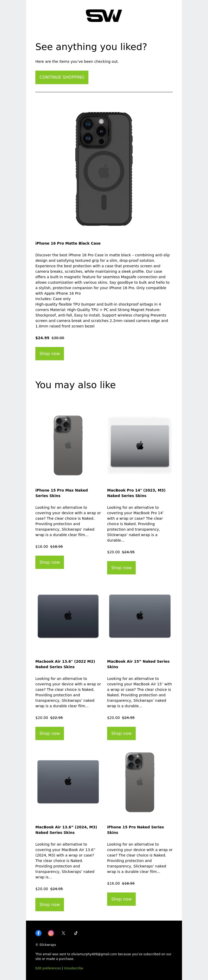
Task: Click the iPhone 16 Pro Matte Black Case title
Action: coord(68,243)
